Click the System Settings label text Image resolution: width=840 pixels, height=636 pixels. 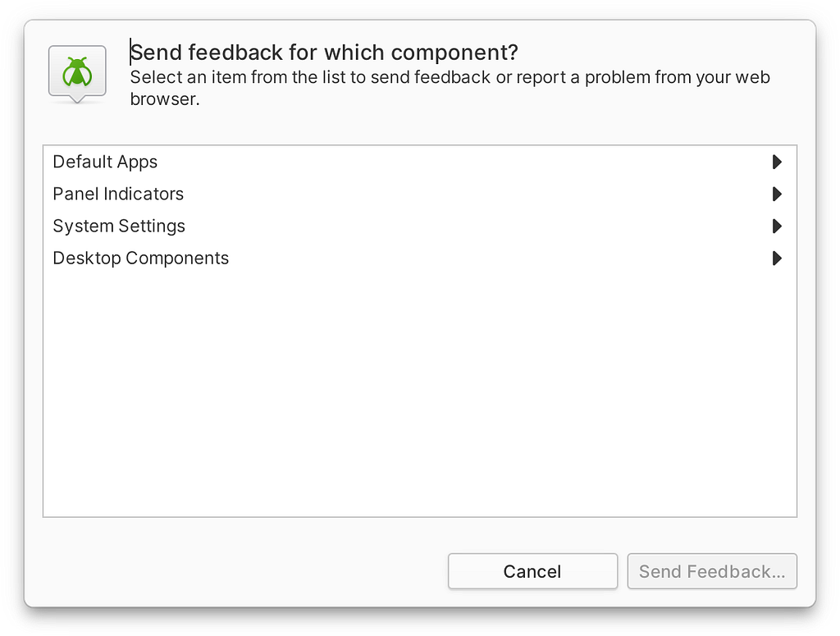click(119, 226)
